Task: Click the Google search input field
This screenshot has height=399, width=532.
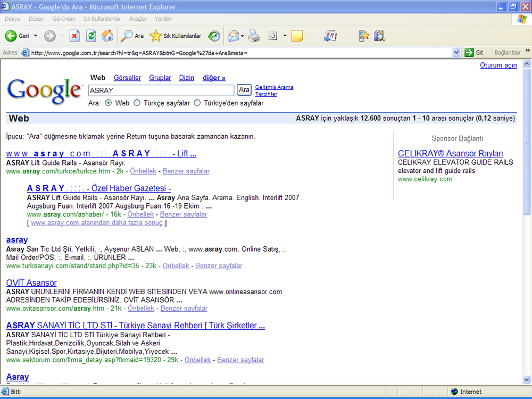Action: click(161, 90)
